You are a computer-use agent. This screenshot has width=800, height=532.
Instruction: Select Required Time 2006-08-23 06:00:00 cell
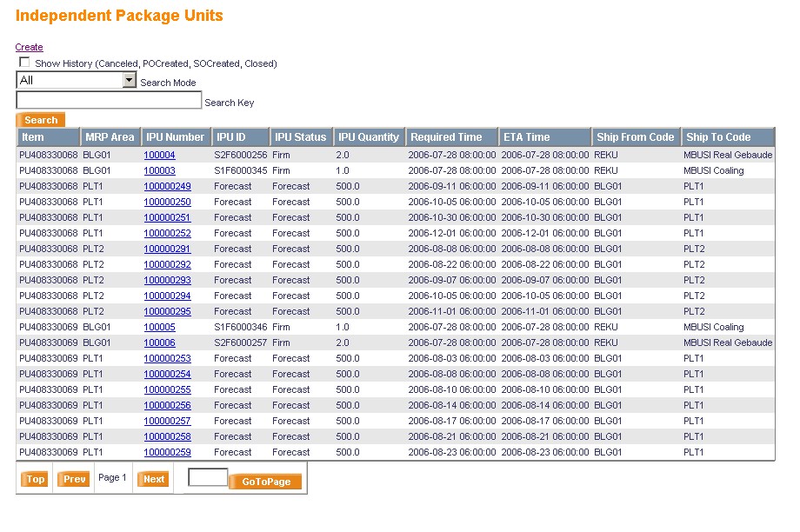452,452
